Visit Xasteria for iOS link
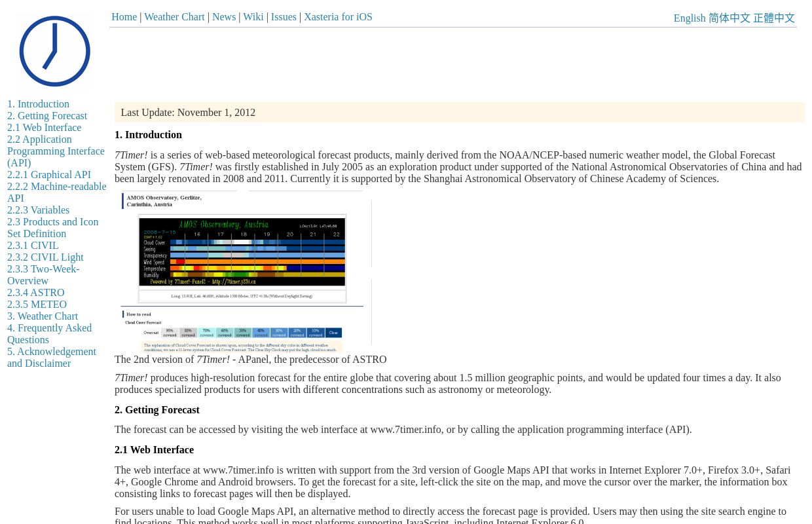 tap(338, 17)
